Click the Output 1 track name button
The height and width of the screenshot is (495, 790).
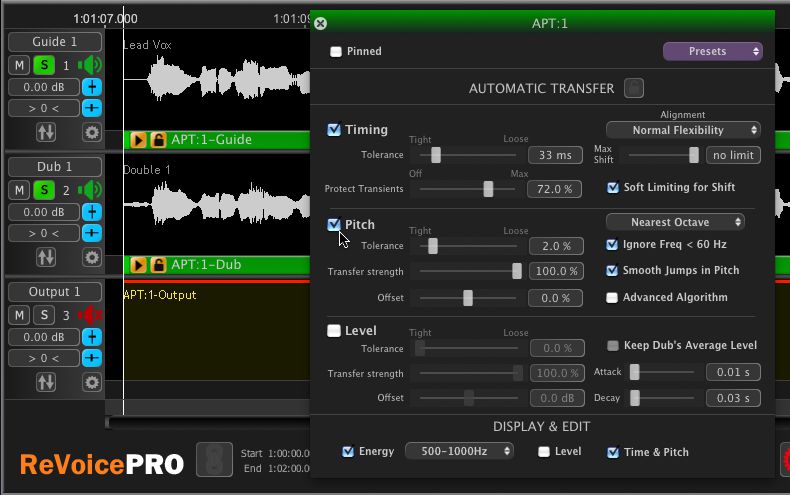click(55, 292)
